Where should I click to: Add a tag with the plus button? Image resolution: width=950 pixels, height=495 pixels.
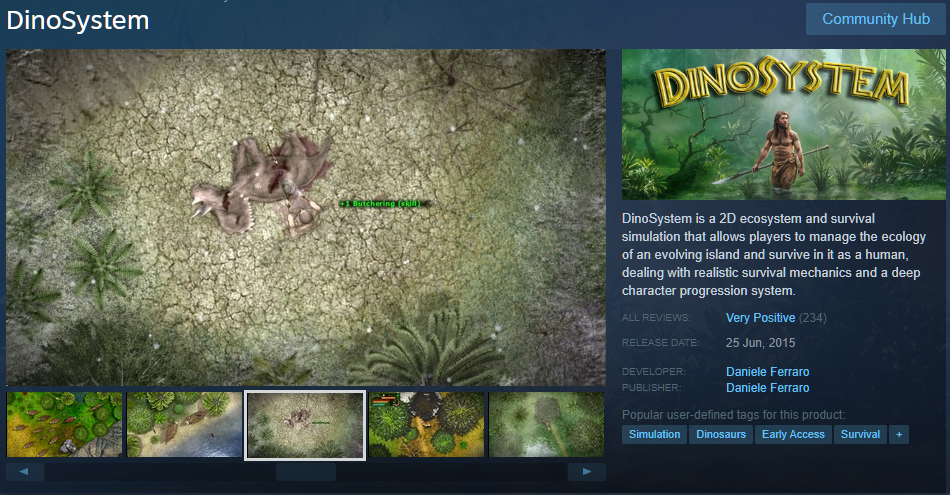[899, 434]
